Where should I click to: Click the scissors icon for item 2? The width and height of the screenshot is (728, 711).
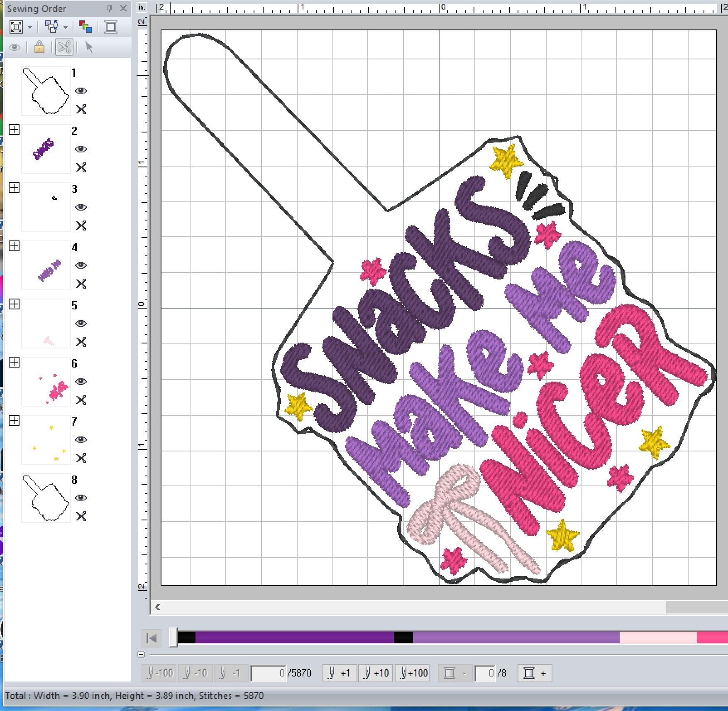[81, 167]
